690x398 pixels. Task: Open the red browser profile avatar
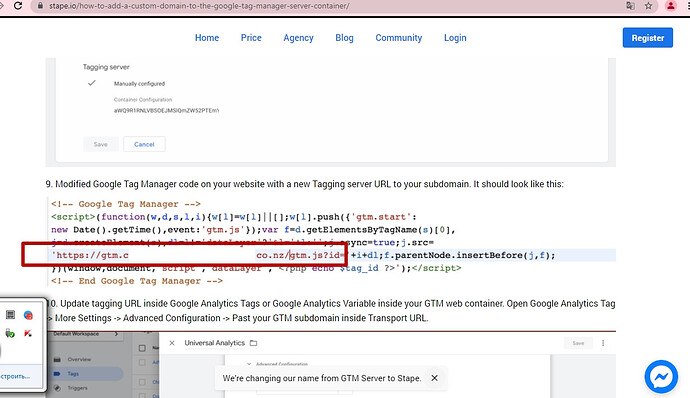(671, 6)
